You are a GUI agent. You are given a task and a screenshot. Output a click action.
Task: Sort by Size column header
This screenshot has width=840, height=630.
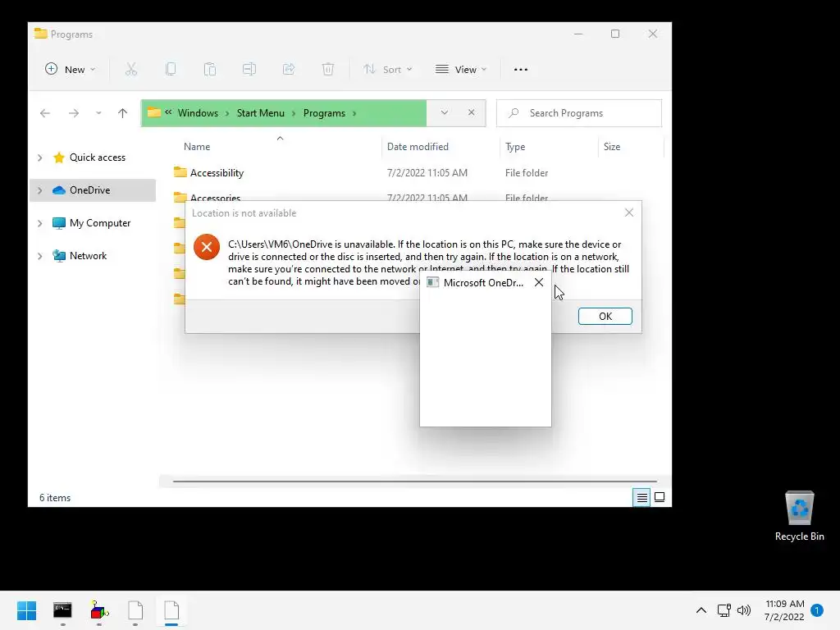(612, 147)
